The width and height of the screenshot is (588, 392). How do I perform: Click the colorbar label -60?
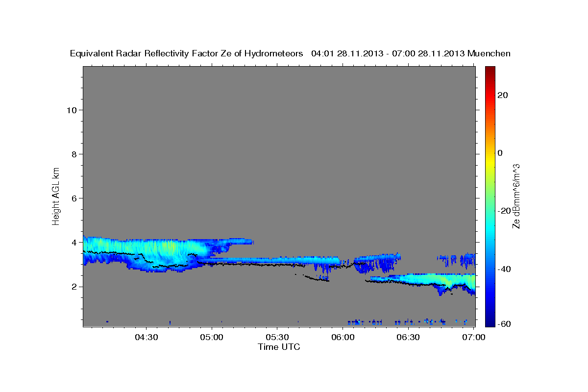pos(504,324)
